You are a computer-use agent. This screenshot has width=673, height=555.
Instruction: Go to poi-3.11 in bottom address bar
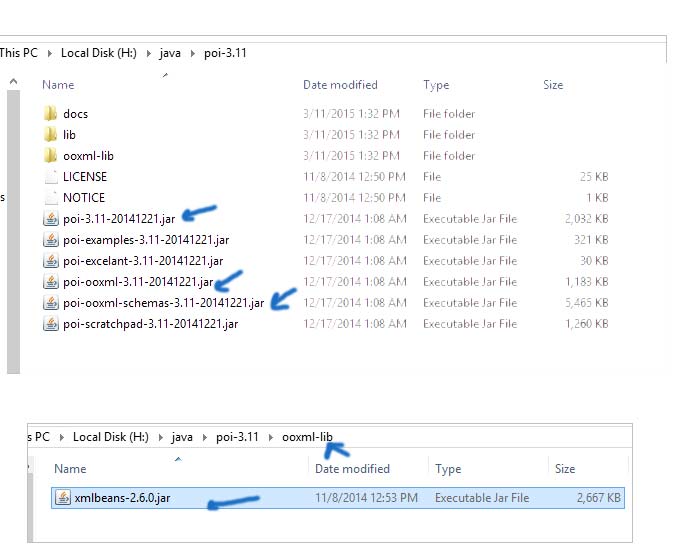(x=237, y=437)
